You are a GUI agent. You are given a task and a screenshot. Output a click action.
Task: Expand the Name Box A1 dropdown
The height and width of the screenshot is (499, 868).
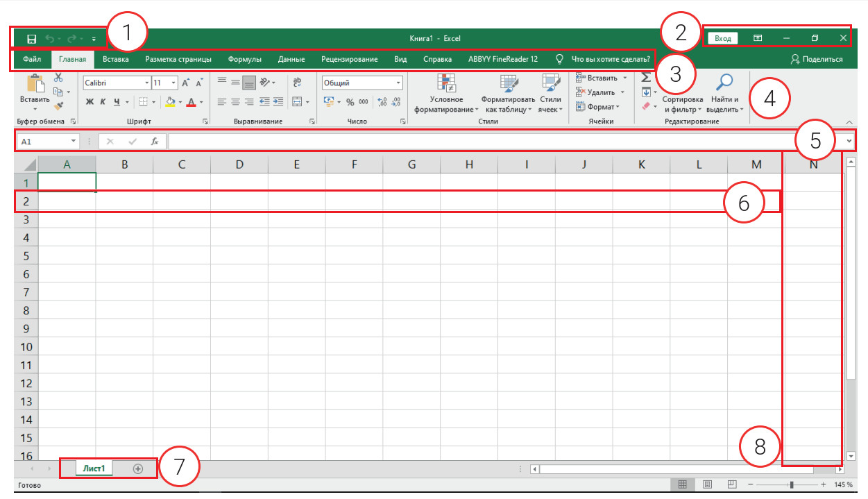74,141
